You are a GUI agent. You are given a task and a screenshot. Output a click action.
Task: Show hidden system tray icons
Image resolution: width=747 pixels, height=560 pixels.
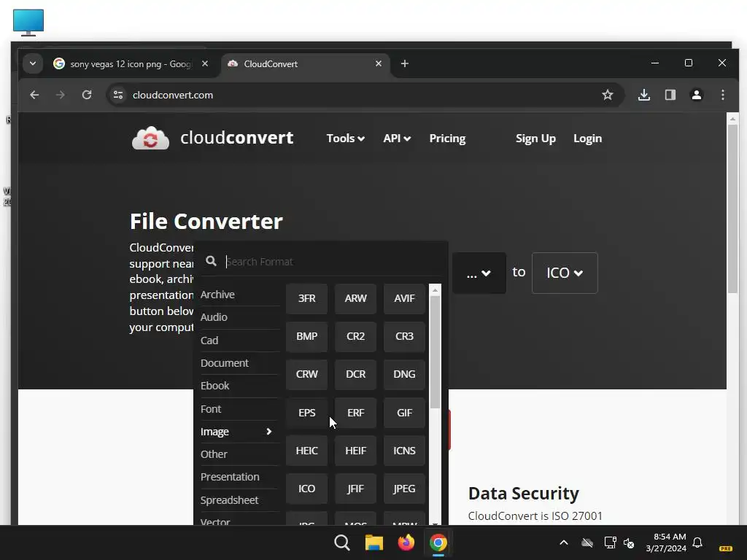[564, 542]
